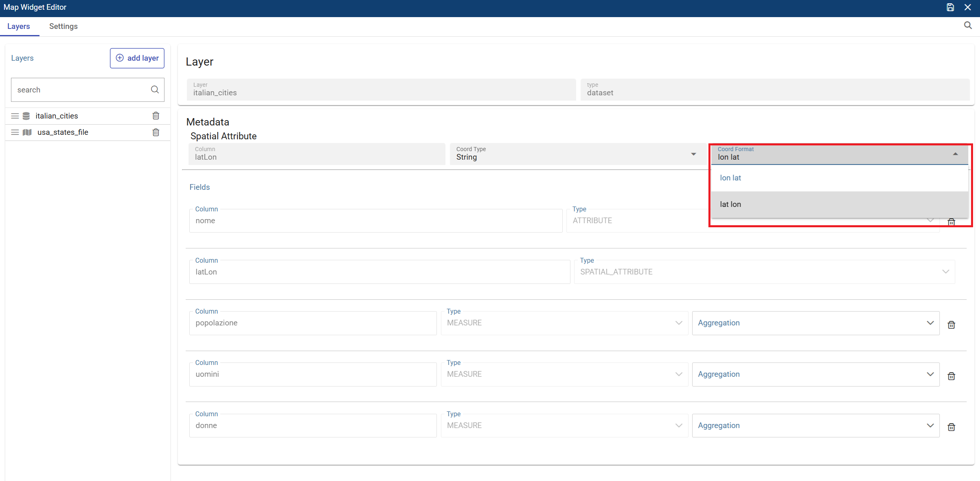Delete the italian_cities layer
The width and height of the screenshot is (980, 481).
[x=156, y=116]
